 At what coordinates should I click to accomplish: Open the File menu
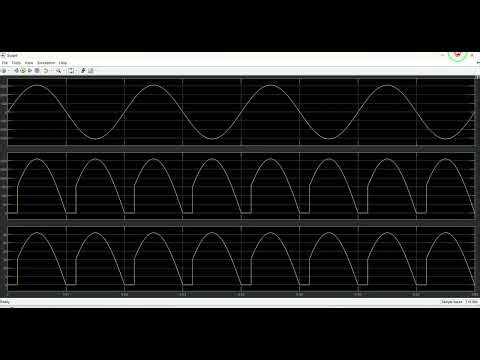click(x=5, y=63)
